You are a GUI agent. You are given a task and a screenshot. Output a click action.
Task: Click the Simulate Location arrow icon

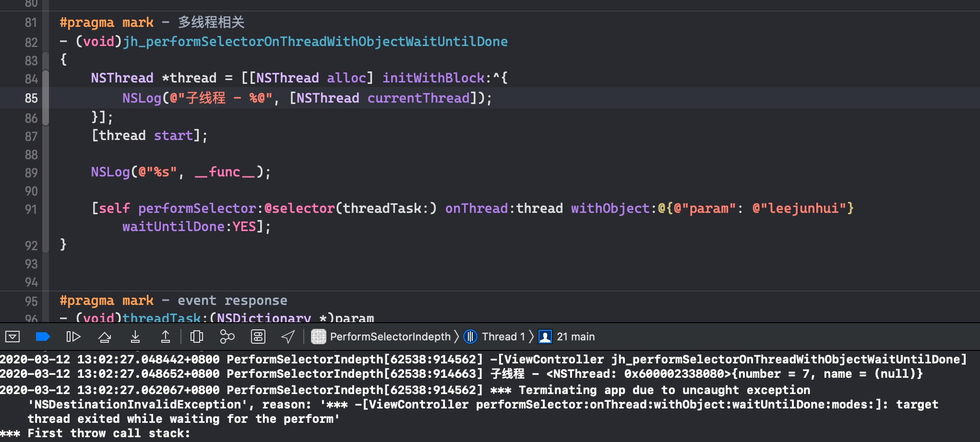point(288,337)
